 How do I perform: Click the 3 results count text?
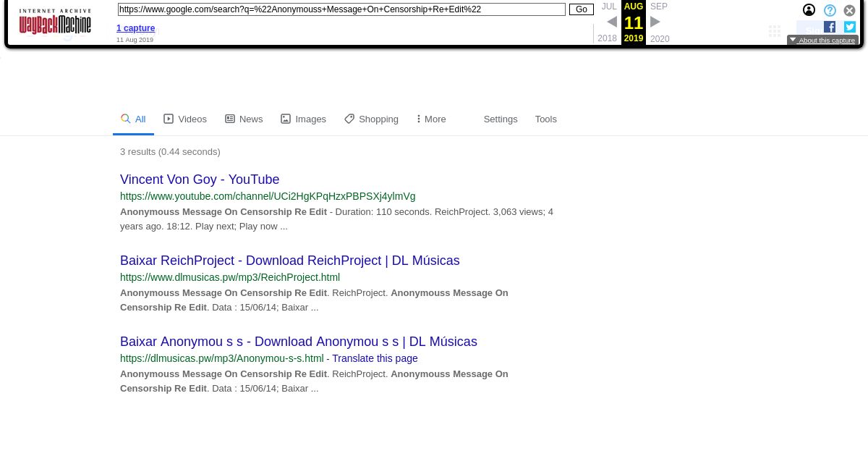click(x=170, y=151)
